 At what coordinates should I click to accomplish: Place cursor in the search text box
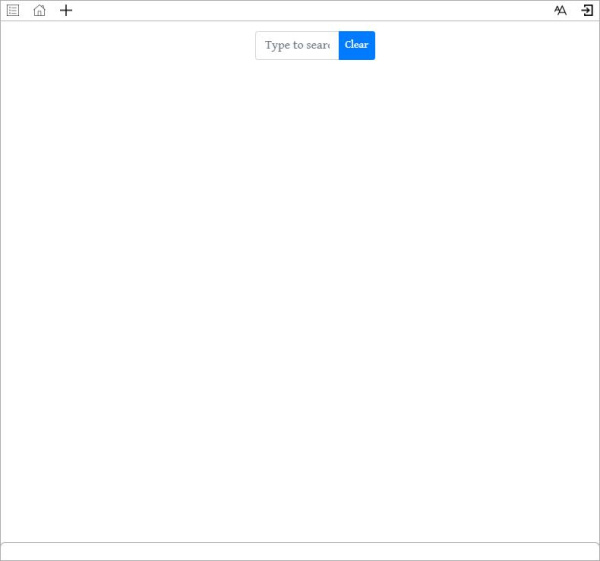click(x=297, y=45)
